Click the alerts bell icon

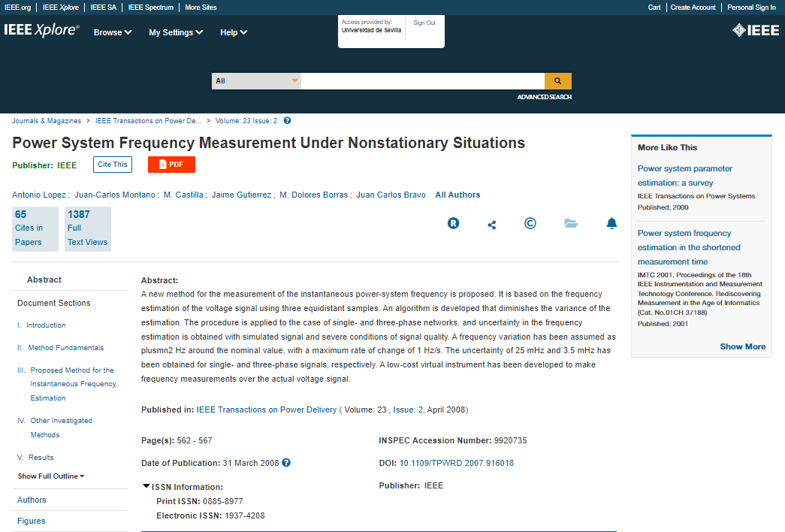pos(611,223)
